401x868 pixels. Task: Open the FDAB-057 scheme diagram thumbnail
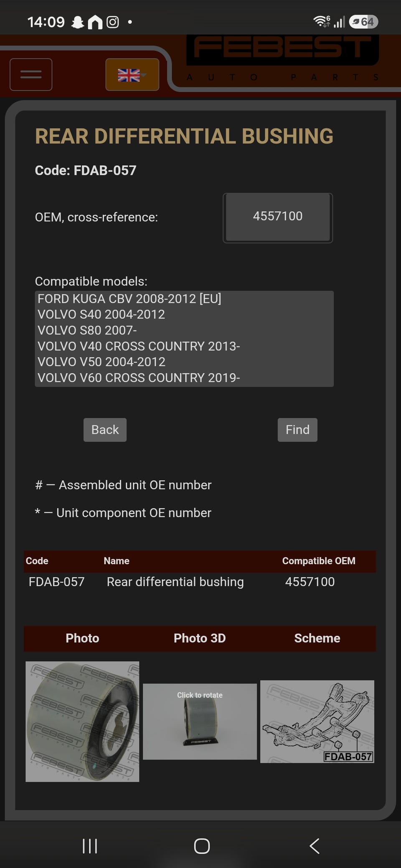317,722
